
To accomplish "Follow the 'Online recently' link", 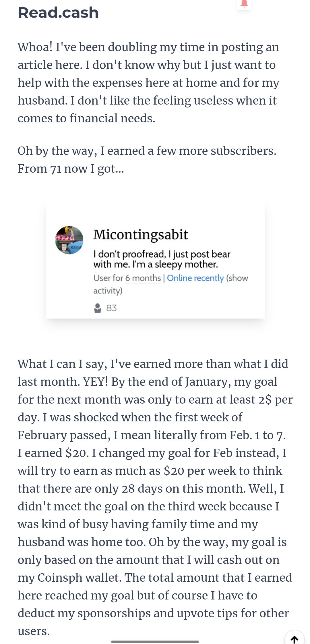I will [x=195, y=278].
